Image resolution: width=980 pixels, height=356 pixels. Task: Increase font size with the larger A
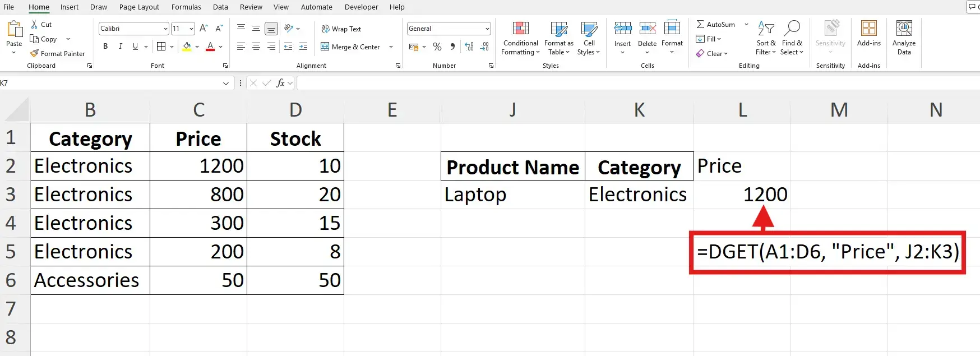coord(204,29)
